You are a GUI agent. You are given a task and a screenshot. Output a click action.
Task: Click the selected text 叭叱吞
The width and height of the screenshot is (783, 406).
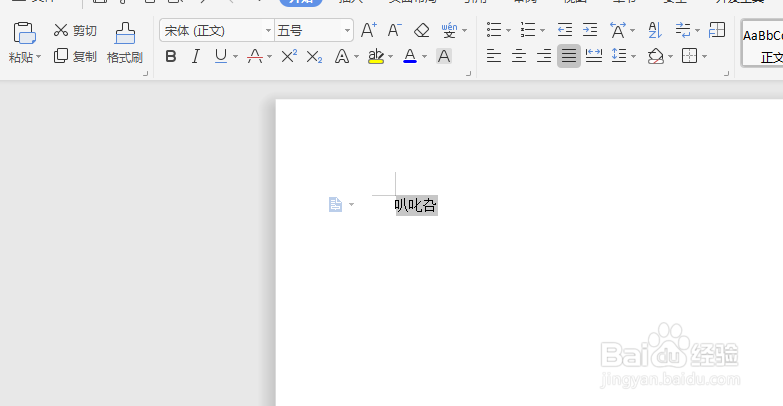pos(415,205)
